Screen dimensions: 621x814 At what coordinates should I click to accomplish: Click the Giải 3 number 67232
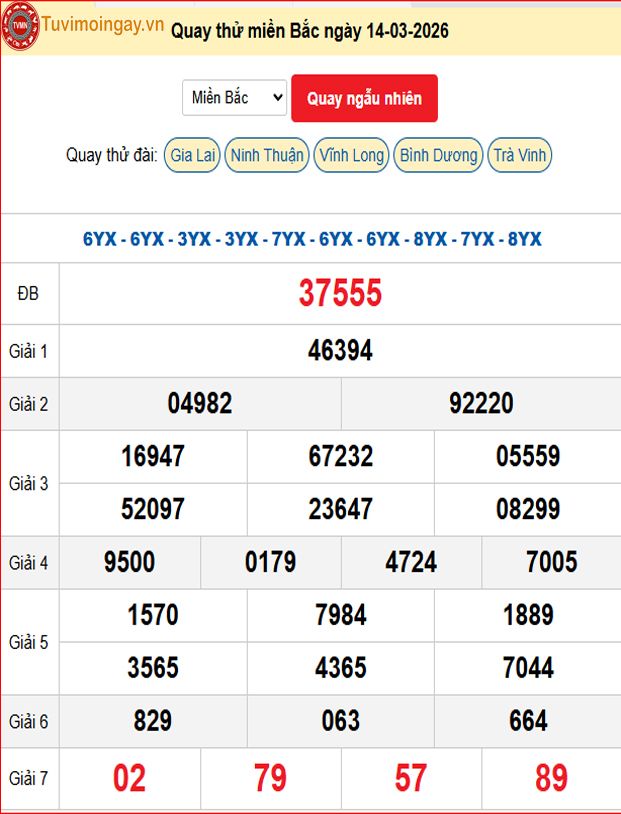point(340,456)
